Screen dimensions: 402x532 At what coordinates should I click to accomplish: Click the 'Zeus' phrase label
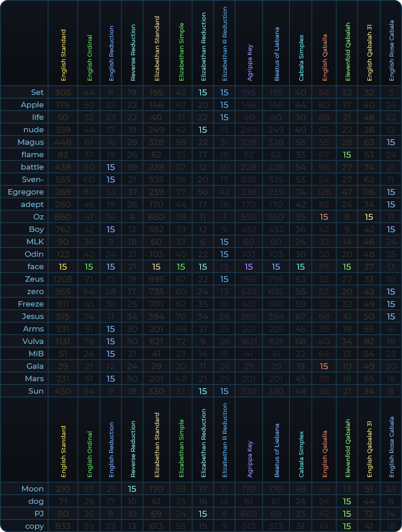pyautogui.click(x=35, y=279)
